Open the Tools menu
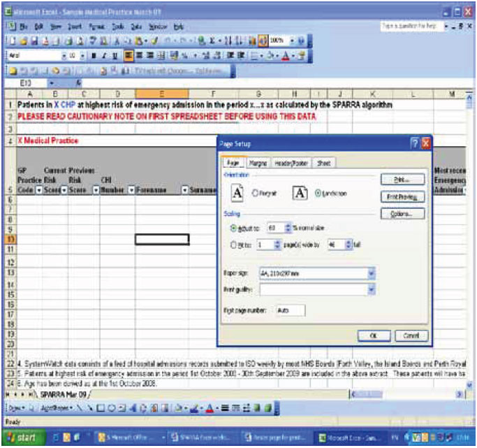This screenshot has height=448, width=477. click(118, 27)
